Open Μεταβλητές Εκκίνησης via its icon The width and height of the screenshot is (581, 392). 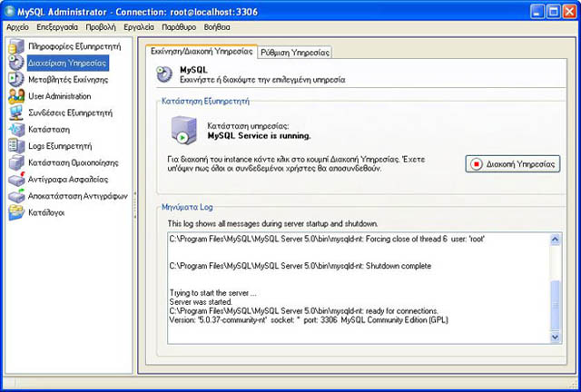16,79
